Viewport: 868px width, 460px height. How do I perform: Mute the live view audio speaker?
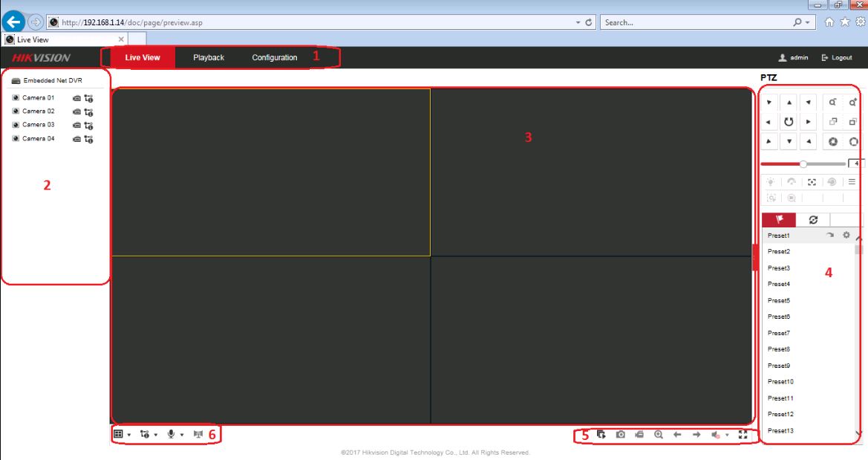(x=714, y=436)
